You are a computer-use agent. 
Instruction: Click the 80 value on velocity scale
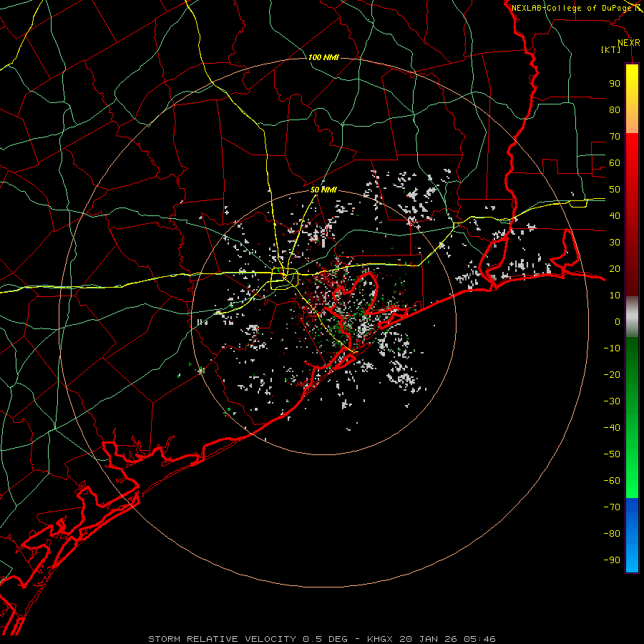coord(615,109)
